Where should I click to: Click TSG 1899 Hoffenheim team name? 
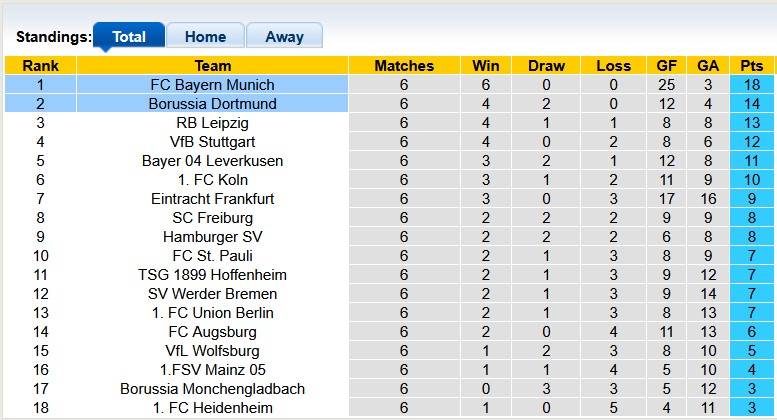pos(212,275)
